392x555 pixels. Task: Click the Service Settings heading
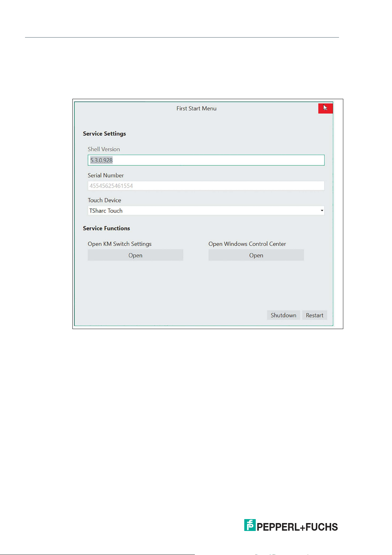104,134
